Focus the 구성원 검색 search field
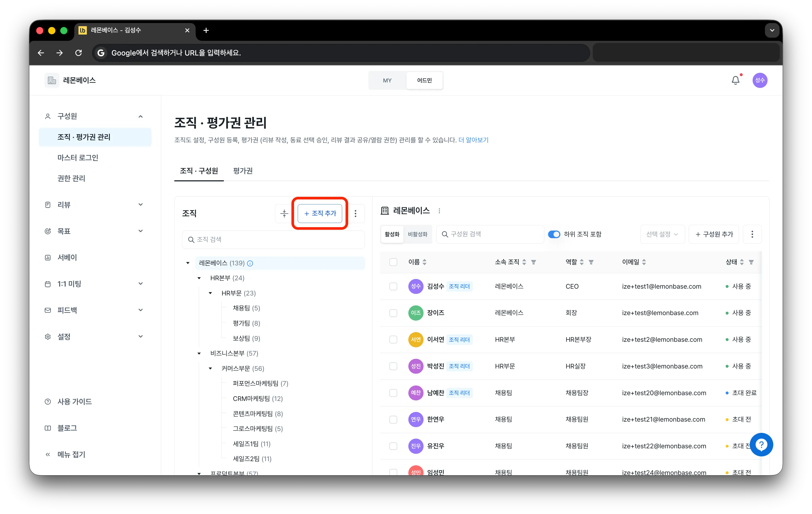The width and height of the screenshot is (812, 514). coord(490,234)
